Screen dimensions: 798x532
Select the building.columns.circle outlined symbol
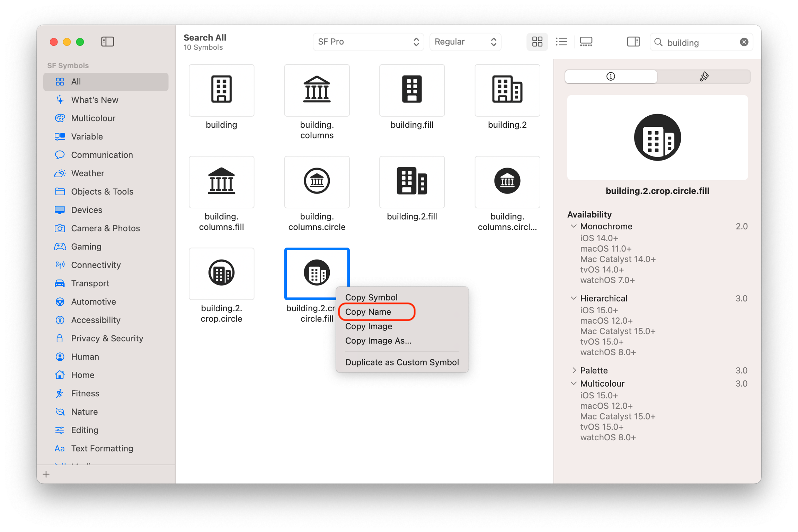[x=317, y=182]
